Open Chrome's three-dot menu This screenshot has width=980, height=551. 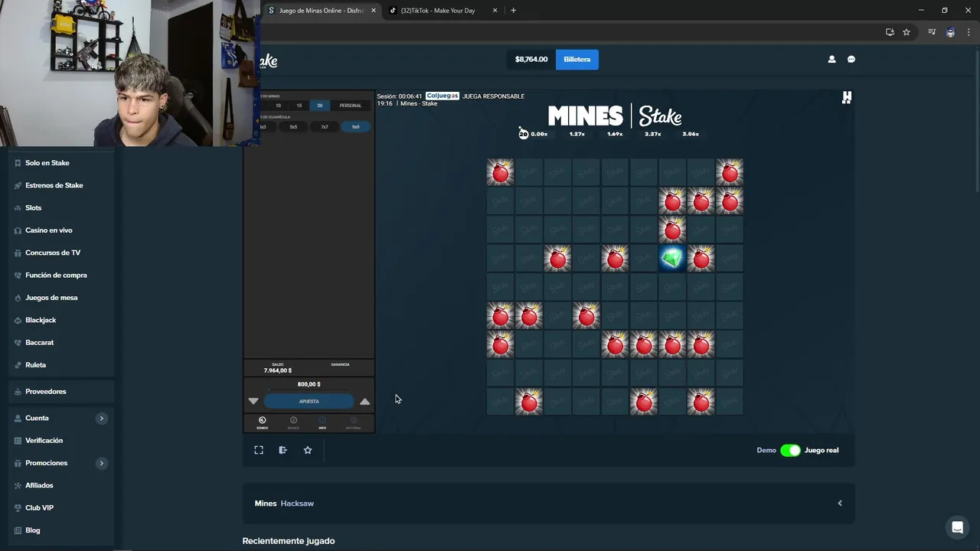(969, 32)
